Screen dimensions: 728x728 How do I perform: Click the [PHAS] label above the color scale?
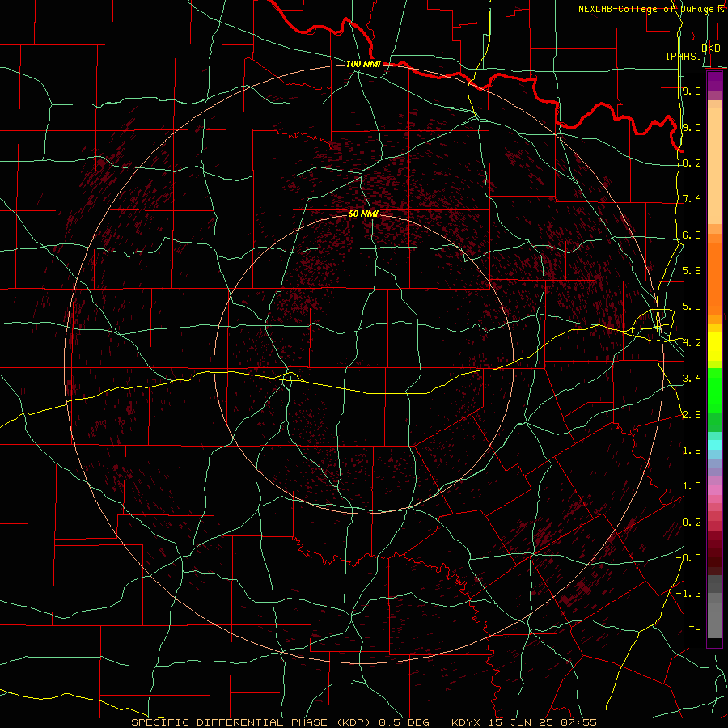tap(684, 56)
